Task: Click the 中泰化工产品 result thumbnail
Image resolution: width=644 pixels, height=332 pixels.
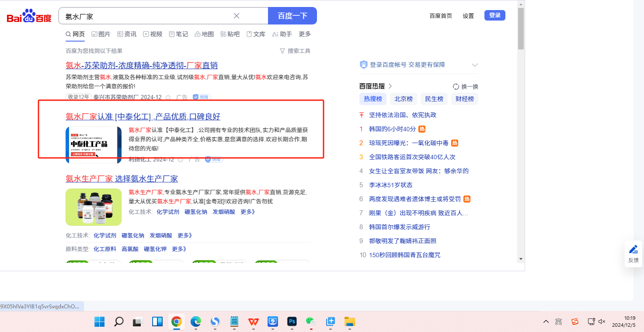Action: coord(94,145)
